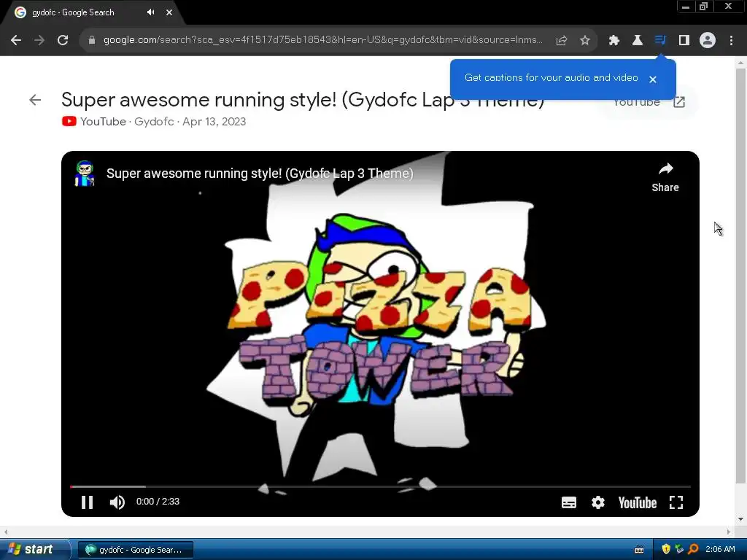
Task: Select the gydofc taskbar button
Action: click(135, 550)
